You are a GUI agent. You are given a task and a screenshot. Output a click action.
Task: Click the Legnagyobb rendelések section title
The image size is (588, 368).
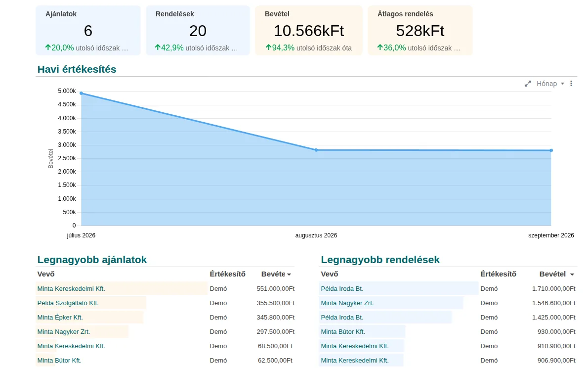coord(380,260)
